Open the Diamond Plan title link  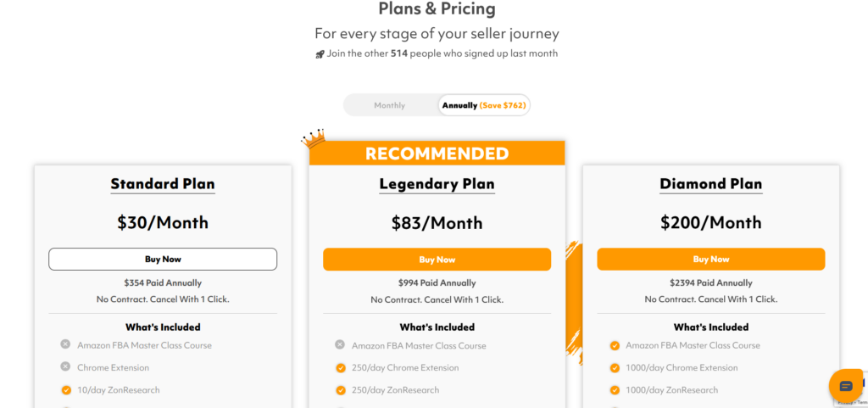710,184
